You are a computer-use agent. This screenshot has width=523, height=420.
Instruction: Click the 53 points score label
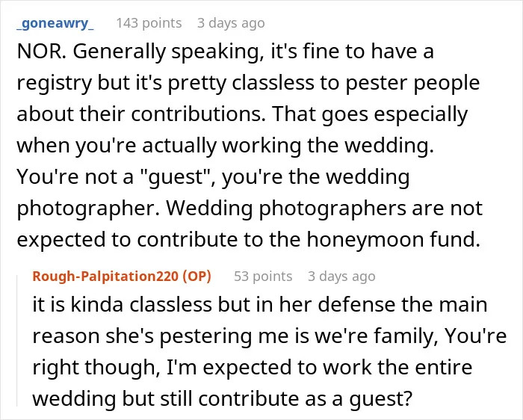click(263, 277)
